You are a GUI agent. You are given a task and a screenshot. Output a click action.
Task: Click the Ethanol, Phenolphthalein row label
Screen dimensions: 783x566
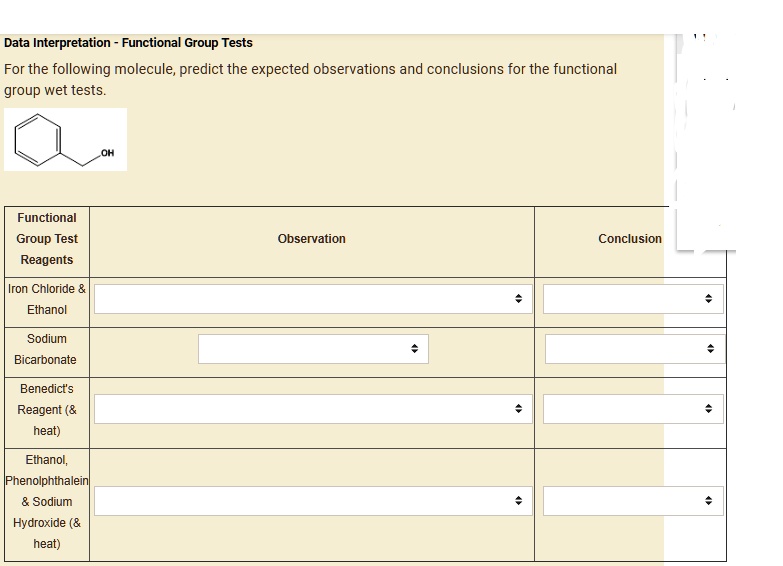[47, 501]
